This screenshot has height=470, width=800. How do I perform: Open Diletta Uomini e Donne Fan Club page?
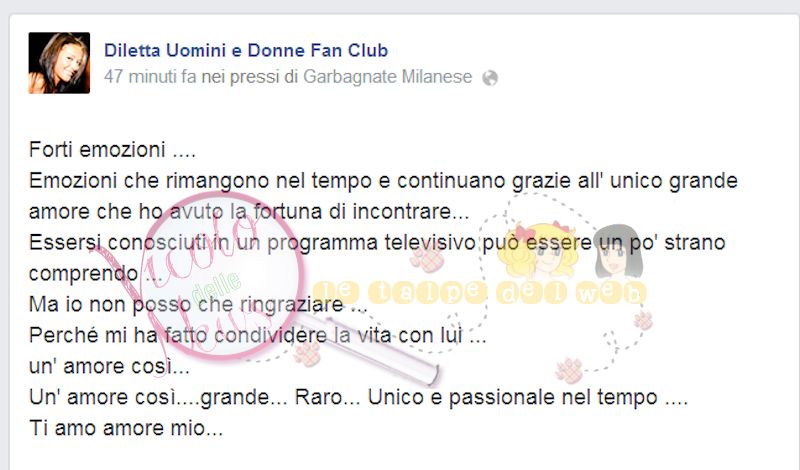point(246,51)
